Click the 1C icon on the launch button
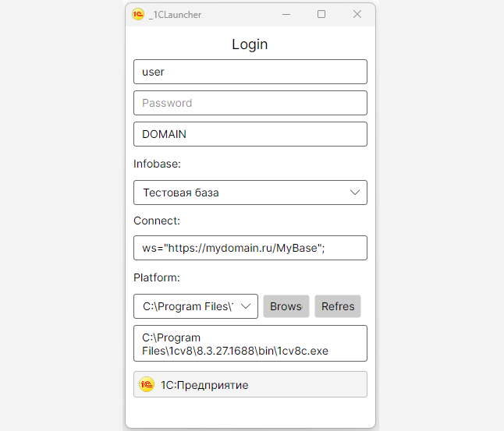Viewport: 504px width, 431px height. 147,385
